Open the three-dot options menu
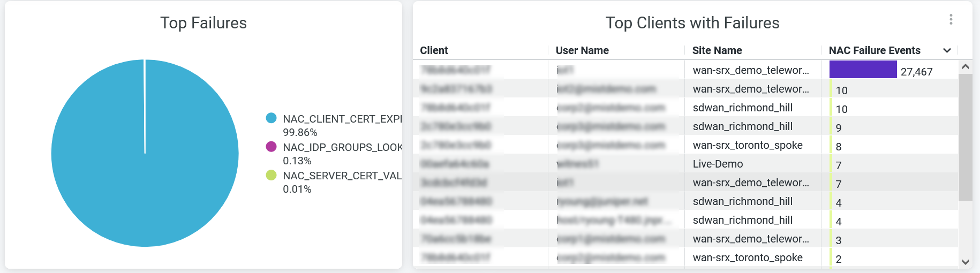The width and height of the screenshot is (980, 273). (x=951, y=20)
